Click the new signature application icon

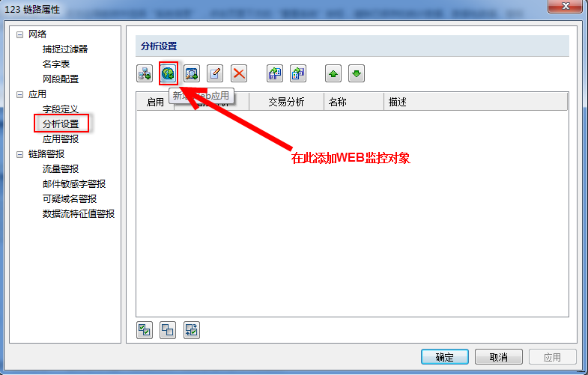[192, 73]
